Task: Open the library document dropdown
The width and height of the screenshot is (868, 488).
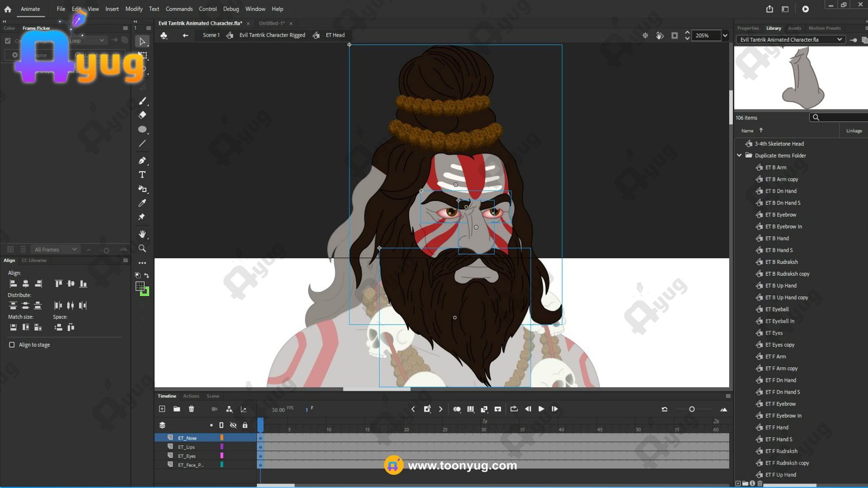Action: pyautogui.click(x=839, y=40)
